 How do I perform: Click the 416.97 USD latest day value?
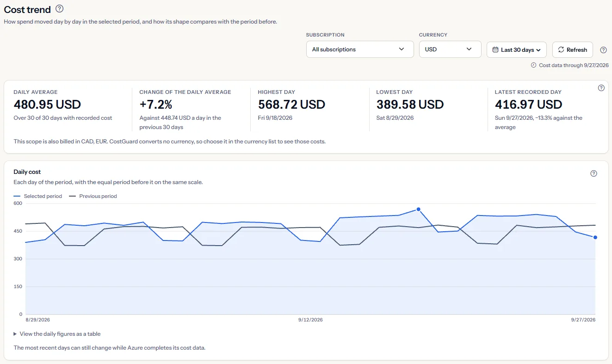528,105
